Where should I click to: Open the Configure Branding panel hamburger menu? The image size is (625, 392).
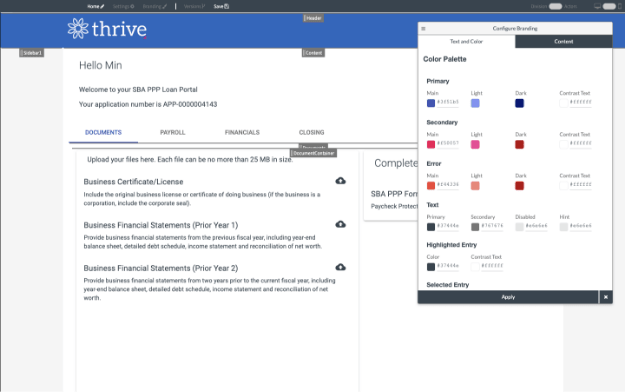(x=423, y=28)
